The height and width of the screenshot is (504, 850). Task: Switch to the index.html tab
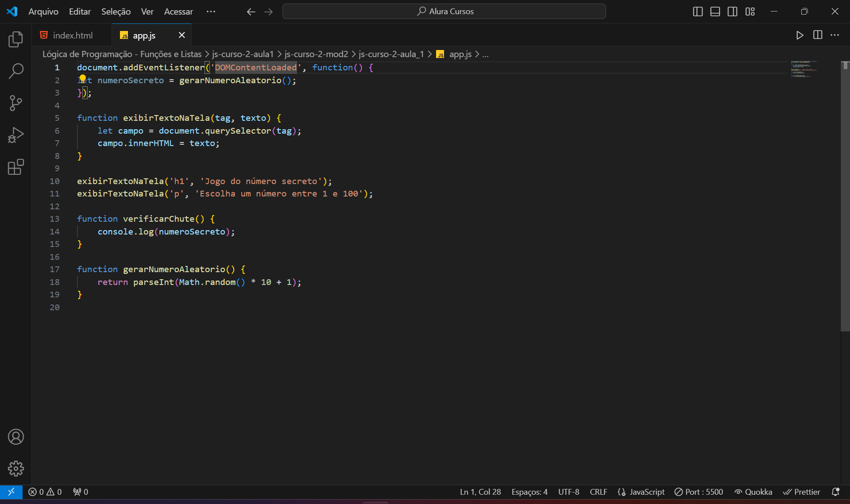72,35
